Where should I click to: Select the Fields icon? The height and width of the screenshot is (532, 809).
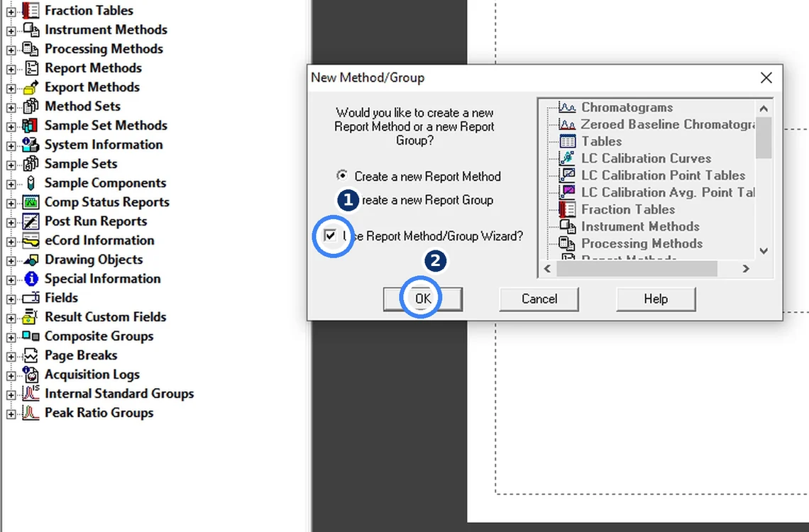(x=31, y=298)
